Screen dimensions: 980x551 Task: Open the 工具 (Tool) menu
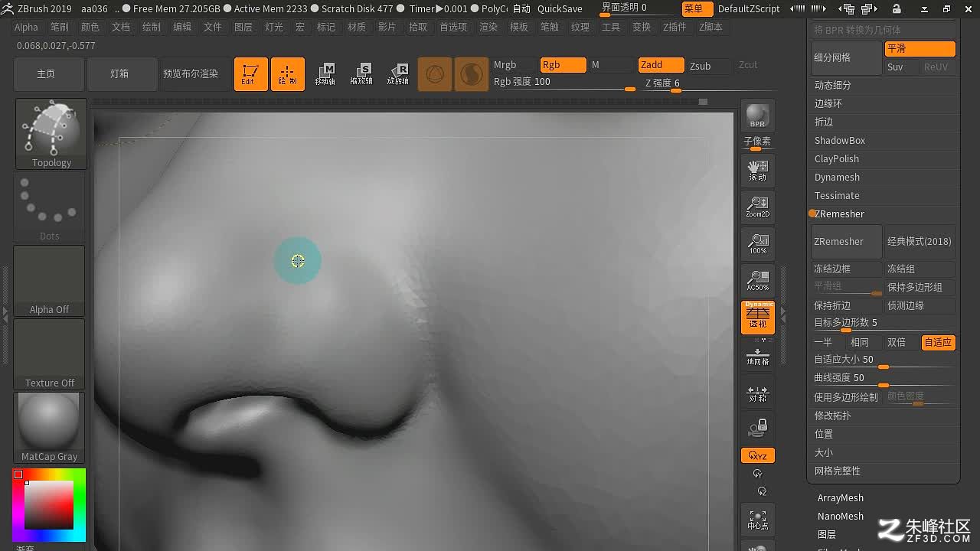click(x=611, y=27)
